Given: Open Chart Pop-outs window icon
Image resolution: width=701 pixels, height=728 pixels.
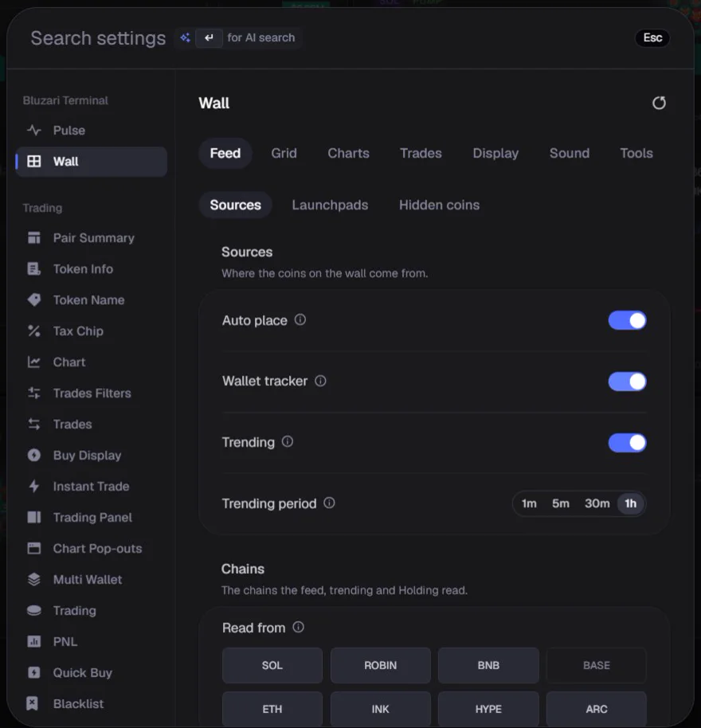Looking at the screenshot, I should [x=34, y=548].
